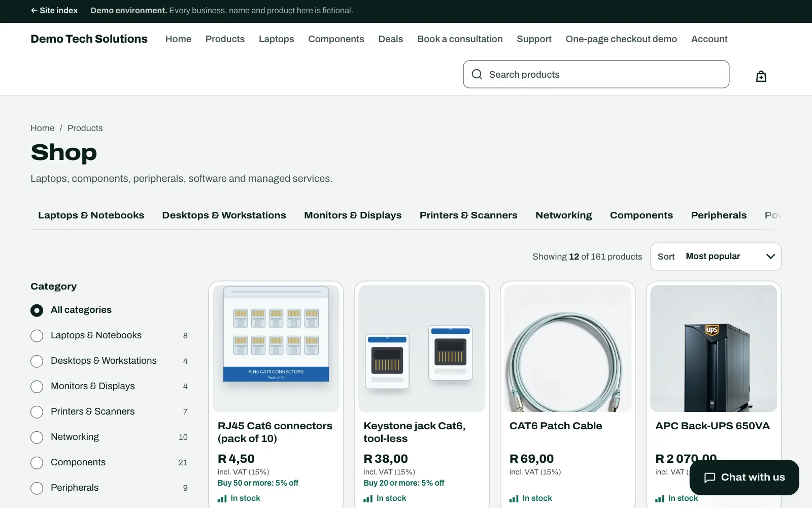Open Components in the top navigation
812x508 pixels.
point(336,39)
